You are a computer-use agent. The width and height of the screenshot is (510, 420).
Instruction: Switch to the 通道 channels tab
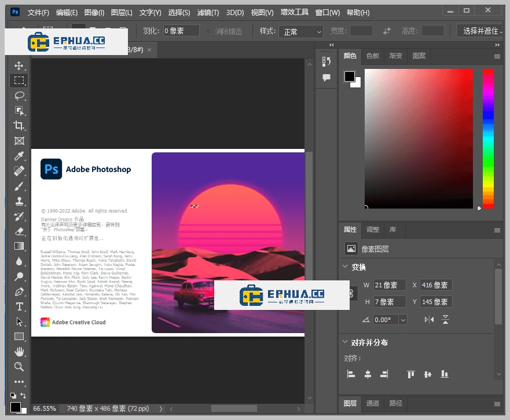point(373,403)
